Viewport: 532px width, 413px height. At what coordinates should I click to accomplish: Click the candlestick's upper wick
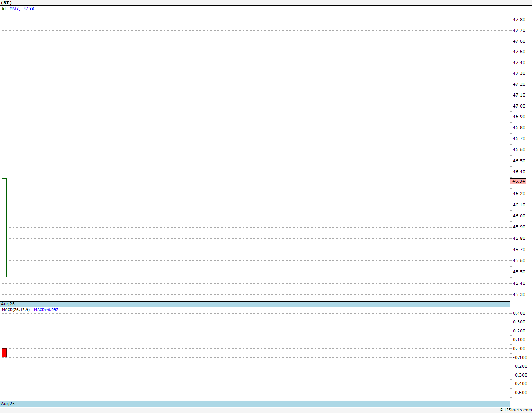click(4, 175)
